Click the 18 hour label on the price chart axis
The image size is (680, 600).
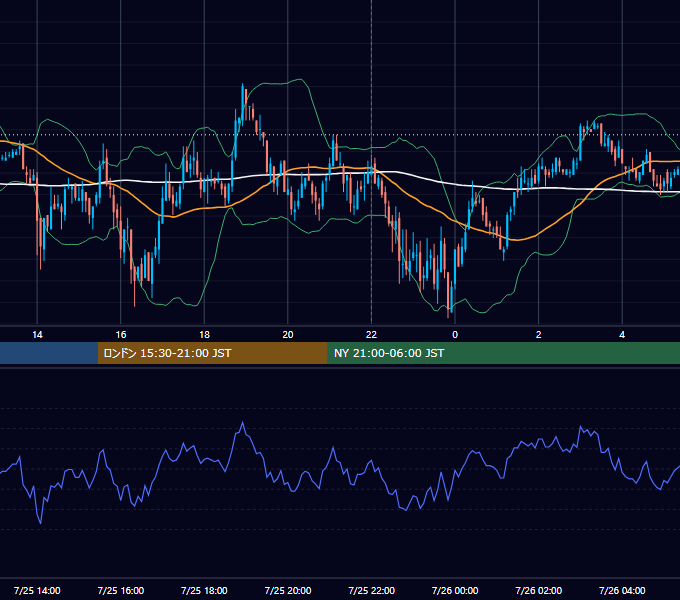pos(204,335)
